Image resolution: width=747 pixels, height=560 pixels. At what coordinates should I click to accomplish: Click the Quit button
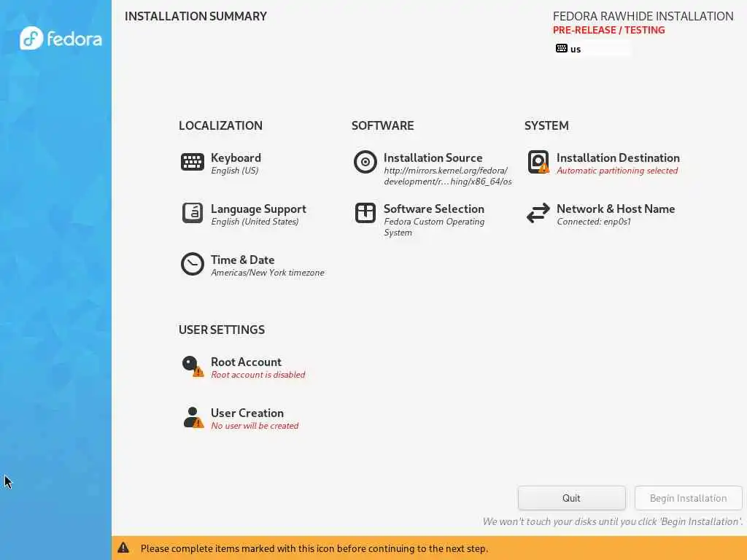coord(572,498)
